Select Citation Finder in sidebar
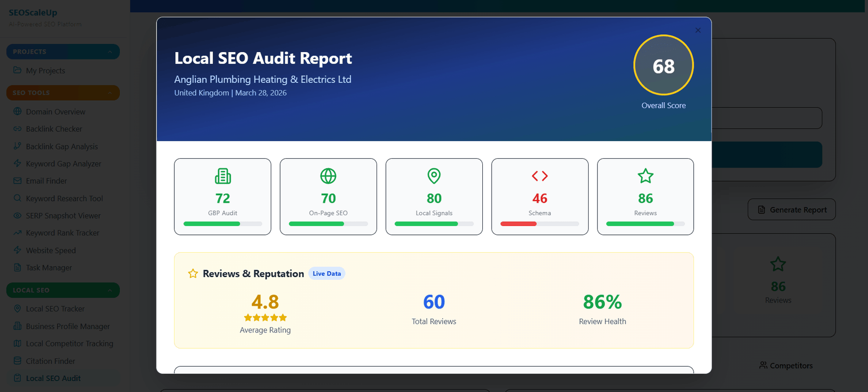This screenshot has width=868, height=392. point(50,361)
